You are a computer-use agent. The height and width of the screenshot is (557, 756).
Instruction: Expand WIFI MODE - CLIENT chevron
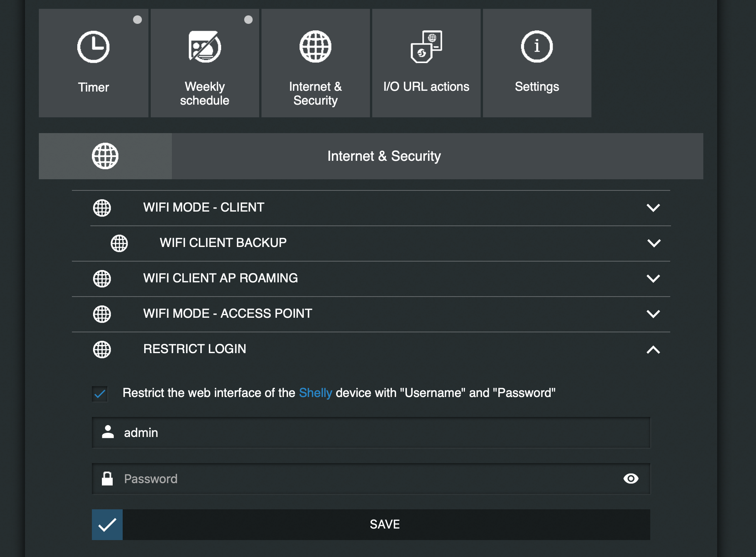[x=653, y=208]
